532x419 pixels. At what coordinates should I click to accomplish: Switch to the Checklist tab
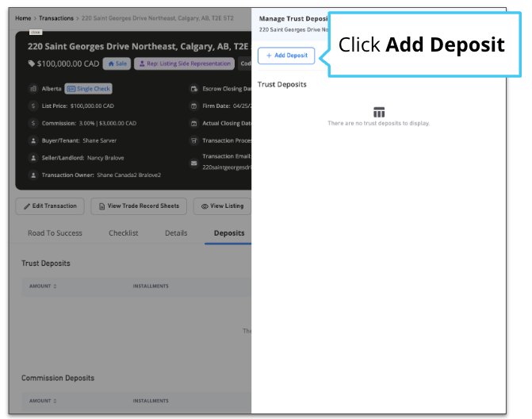[123, 233]
